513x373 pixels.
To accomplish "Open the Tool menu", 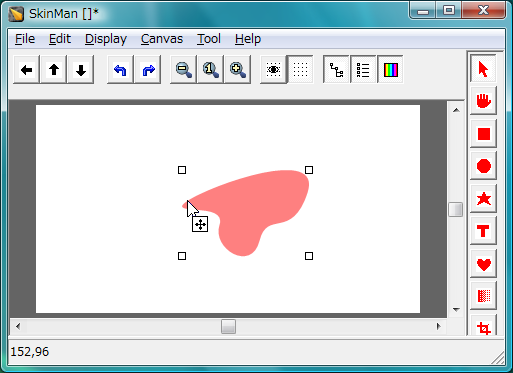I will (x=209, y=39).
